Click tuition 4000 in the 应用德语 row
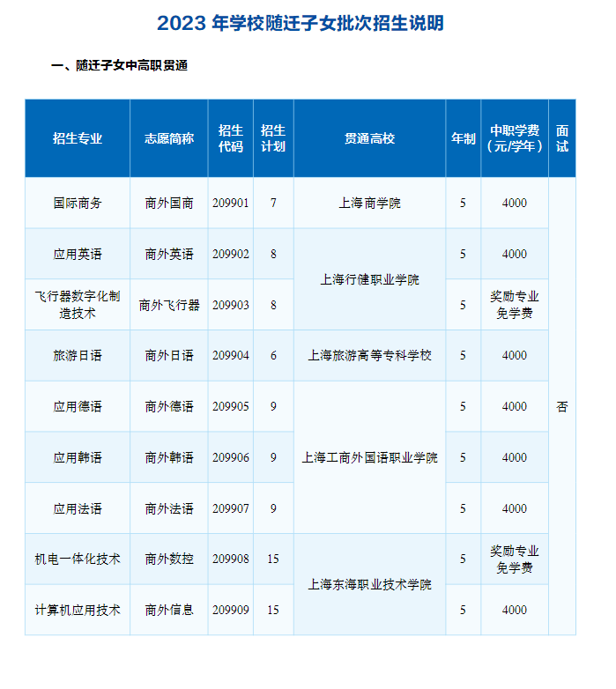616x689 pixels. (x=515, y=406)
